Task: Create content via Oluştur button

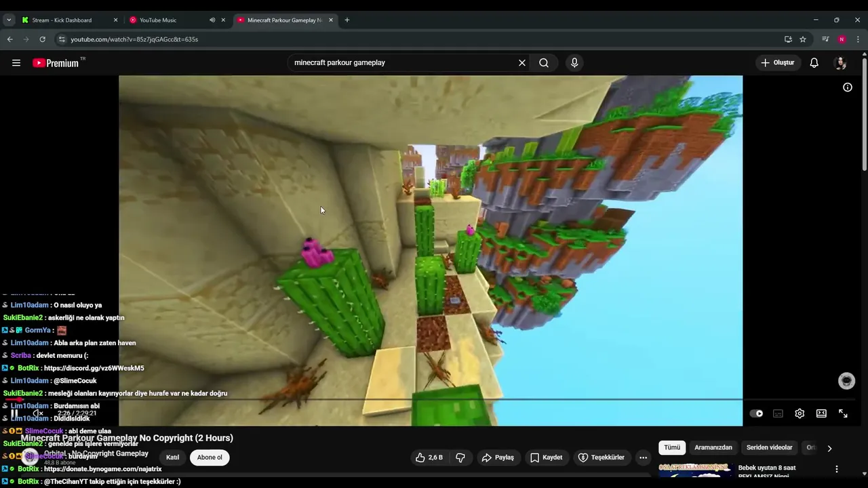Action: point(778,63)
